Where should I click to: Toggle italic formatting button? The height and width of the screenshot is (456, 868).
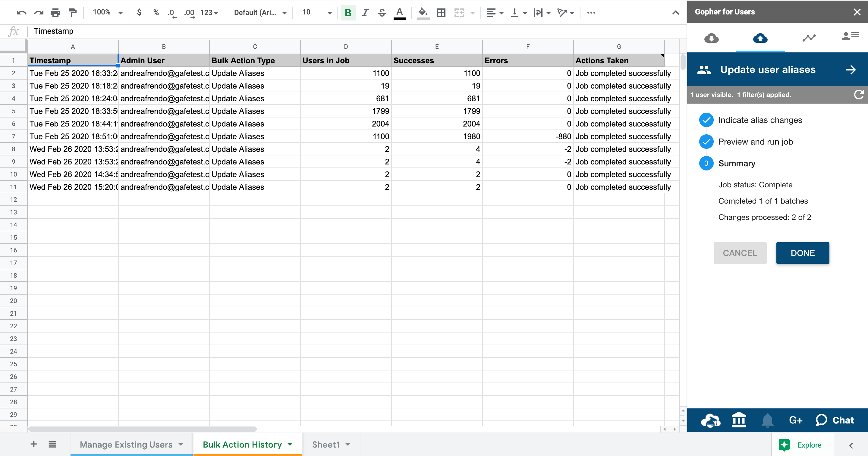(x=365, y=13)
